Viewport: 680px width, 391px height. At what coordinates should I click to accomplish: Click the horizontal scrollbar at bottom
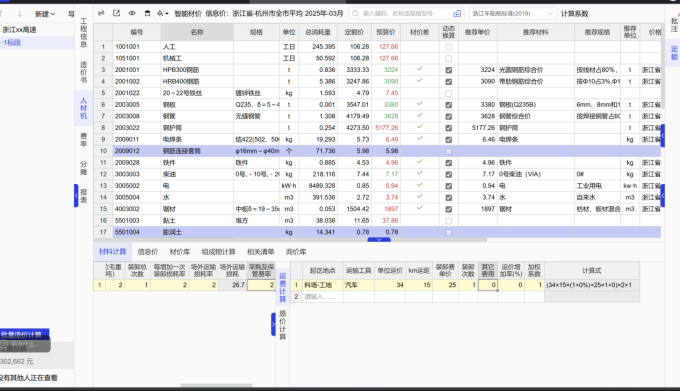216,385
